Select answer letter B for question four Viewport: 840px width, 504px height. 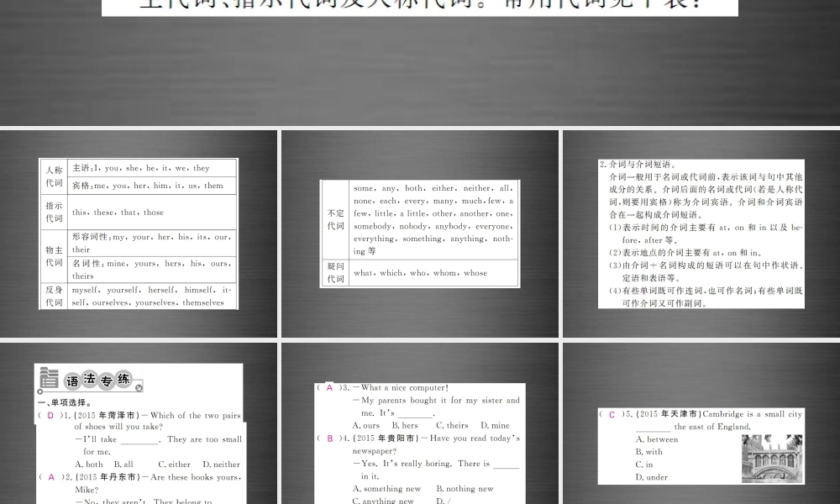pos(329,438)
